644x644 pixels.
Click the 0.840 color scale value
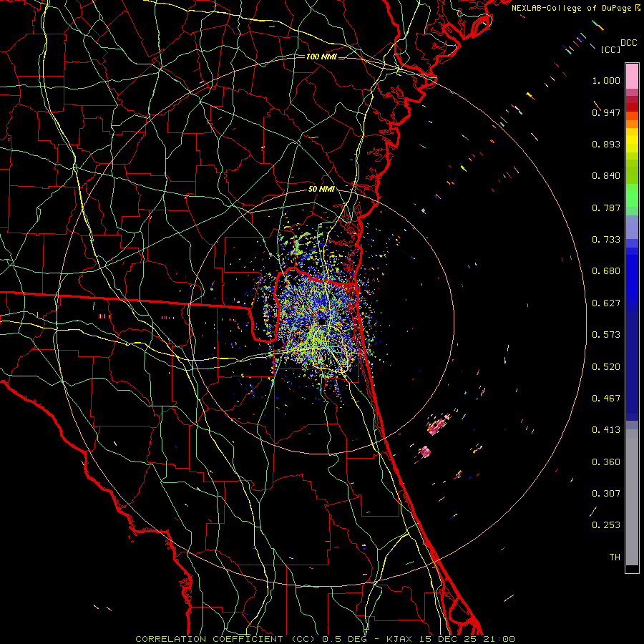[606, 175]
